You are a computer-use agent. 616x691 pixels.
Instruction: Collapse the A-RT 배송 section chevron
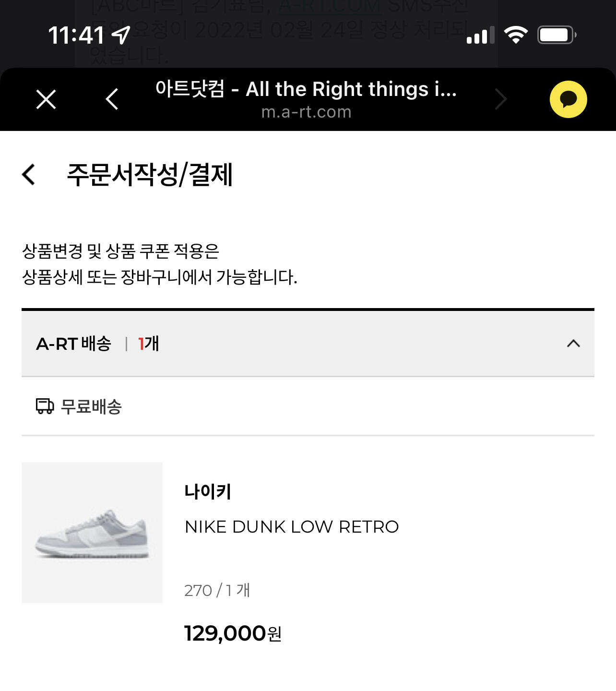pyautogui.click(x=573, y=344)
